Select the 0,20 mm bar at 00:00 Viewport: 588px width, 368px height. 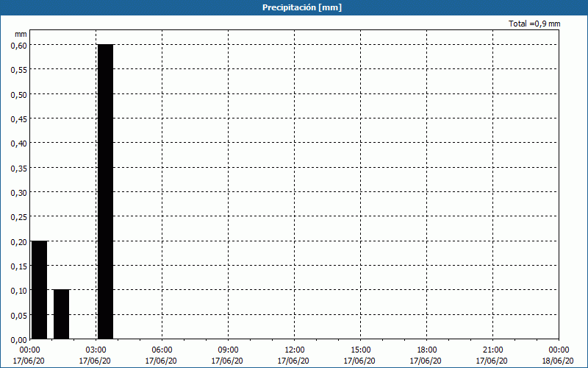[x=40, y=290]
